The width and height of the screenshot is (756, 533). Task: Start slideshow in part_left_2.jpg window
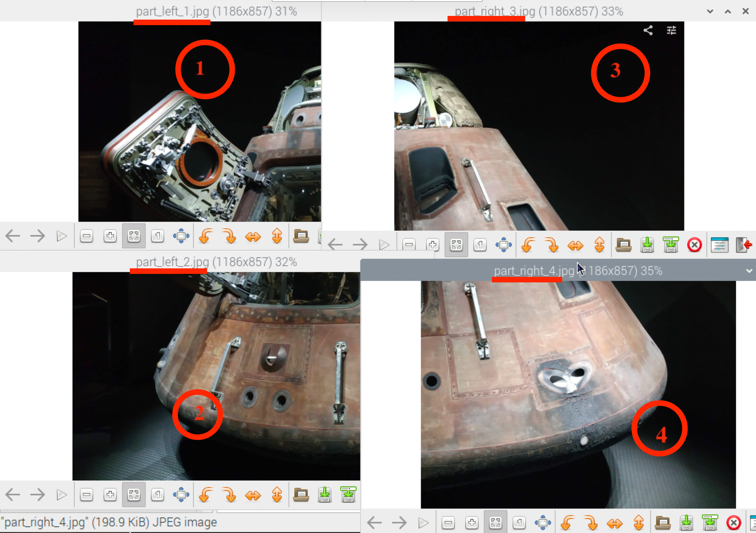click(x=61, y=495)
